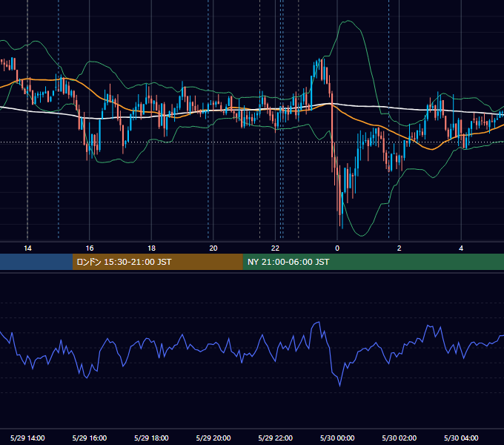Image resolution: width=504 pixels, height=445 pixels.
Task: Click the 5/29 14:00 date label
Action: click(x=27, y=438)
